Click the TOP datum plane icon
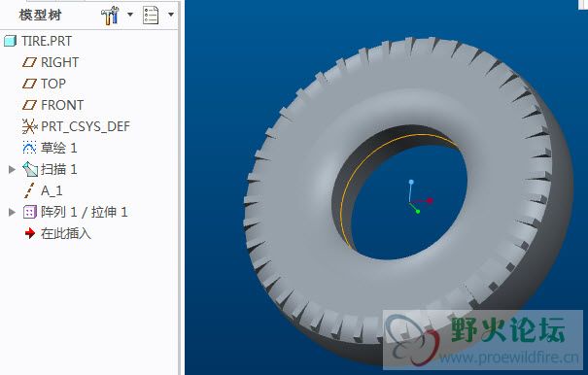The image size is (588, 375). (x=29, y=84)
